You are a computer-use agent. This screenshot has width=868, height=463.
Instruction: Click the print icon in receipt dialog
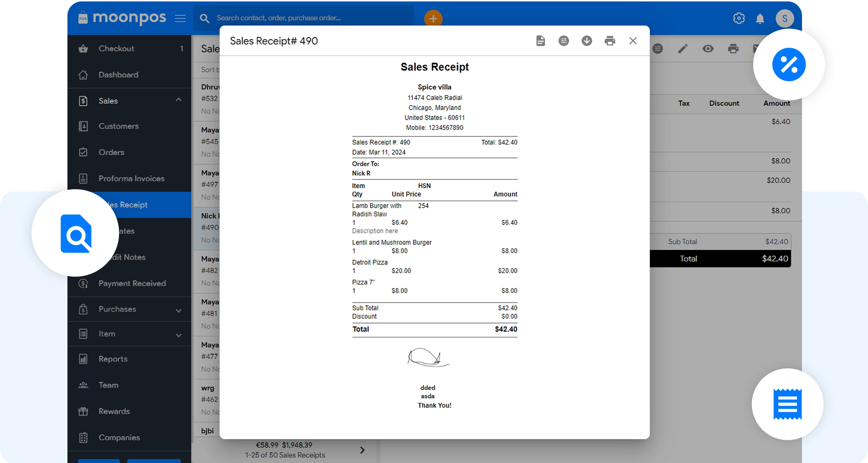(610, 41)
